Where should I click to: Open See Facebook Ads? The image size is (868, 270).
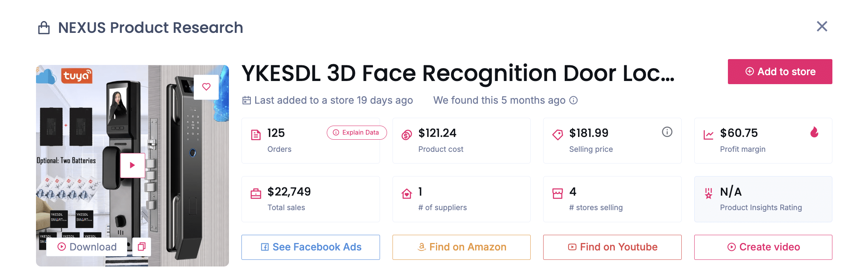click(311, 247)
